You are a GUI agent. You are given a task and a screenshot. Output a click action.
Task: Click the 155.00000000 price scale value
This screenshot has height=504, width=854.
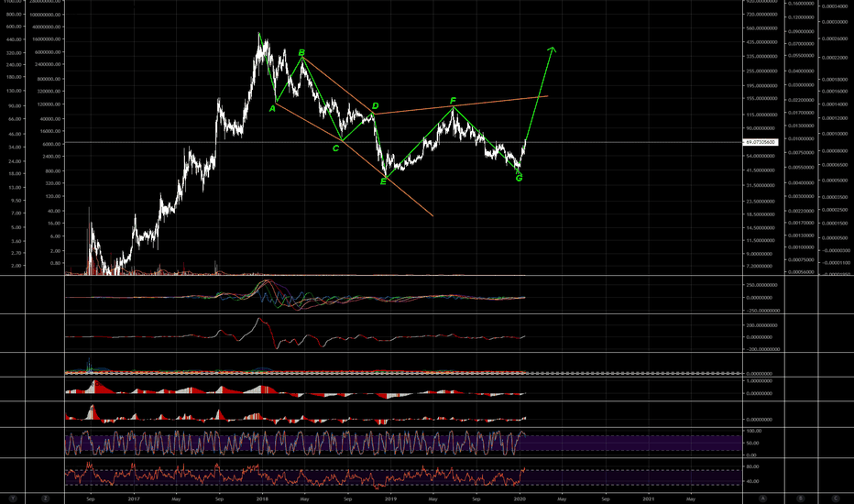[x=762, y=99]
